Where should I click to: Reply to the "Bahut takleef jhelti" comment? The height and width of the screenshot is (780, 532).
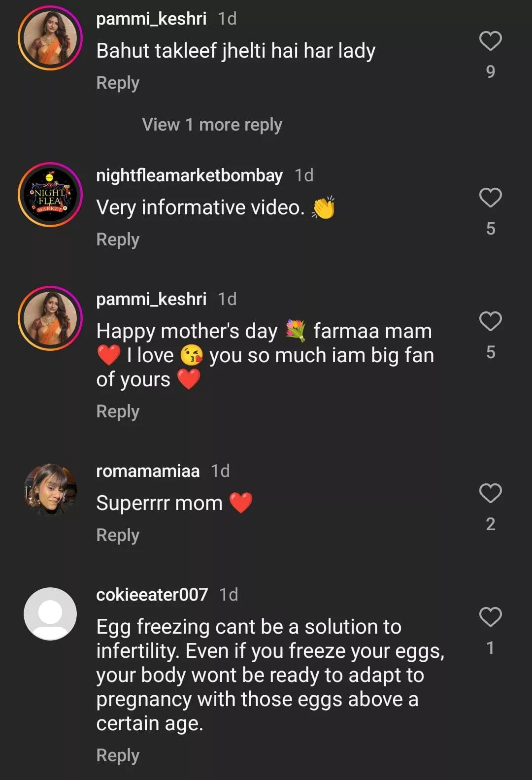pyautogui.click(x=118, y=83)
